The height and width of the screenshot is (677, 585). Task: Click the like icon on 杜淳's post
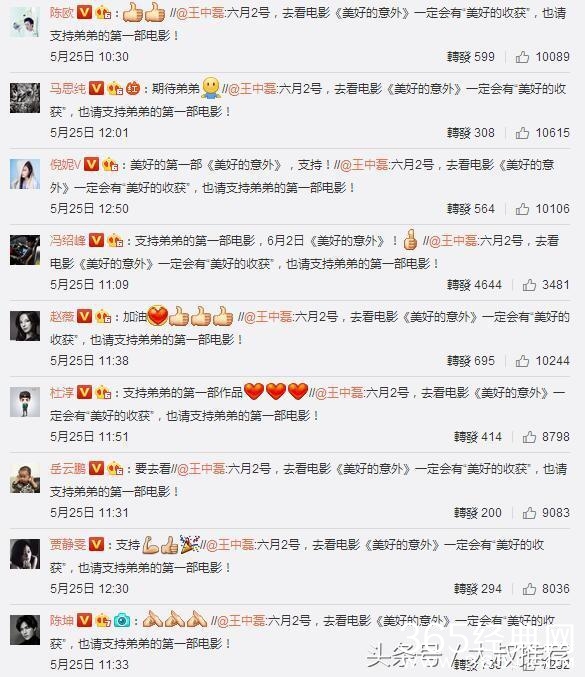(529, 437)
